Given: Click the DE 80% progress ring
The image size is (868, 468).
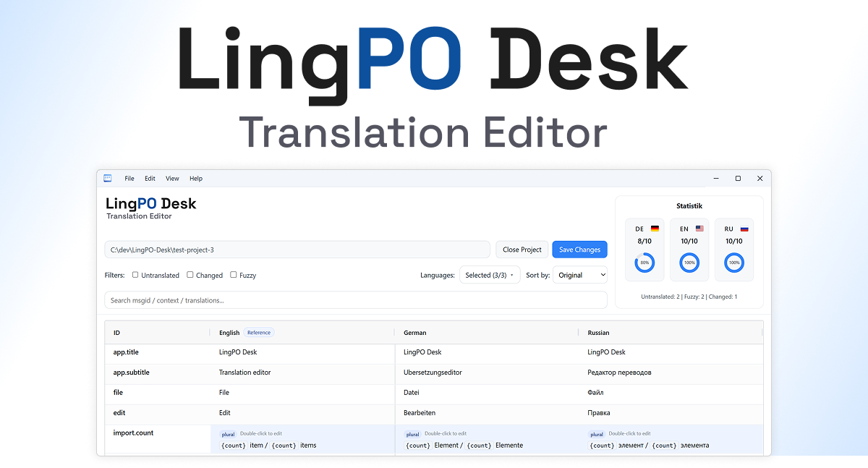Looking at the screenshot, I should pyautogui.click(x=644, y=263).
